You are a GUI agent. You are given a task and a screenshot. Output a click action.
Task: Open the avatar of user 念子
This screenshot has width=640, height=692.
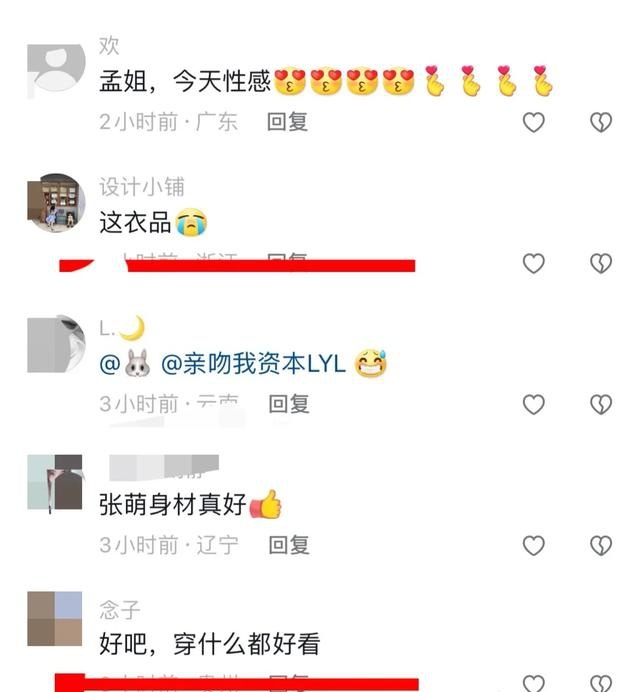point(55,619)
